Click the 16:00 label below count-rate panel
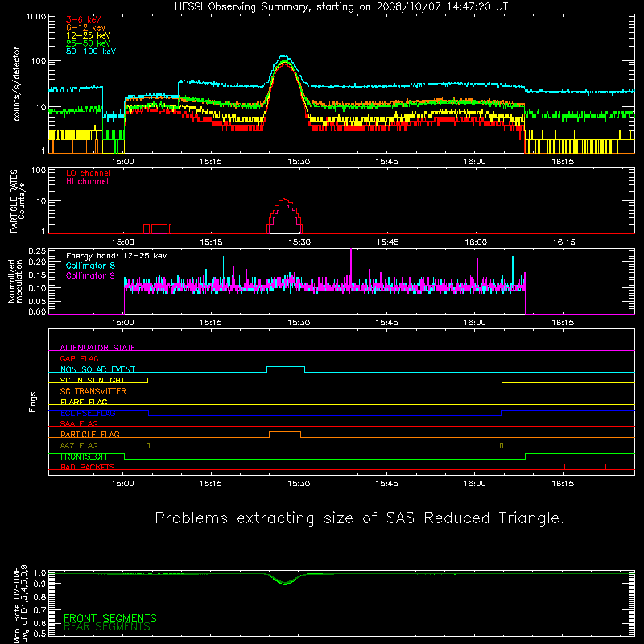The image size is (644, 644). click(x=474, y=162)
